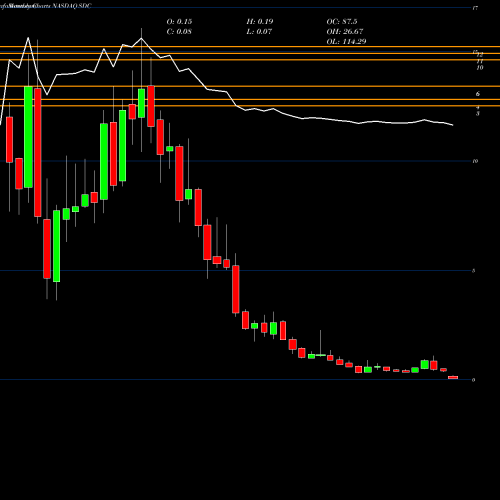The height and width of the screenshot is (500, 500).
Task: Click the white moving average line's end point
Action: (x=453, y=125)
